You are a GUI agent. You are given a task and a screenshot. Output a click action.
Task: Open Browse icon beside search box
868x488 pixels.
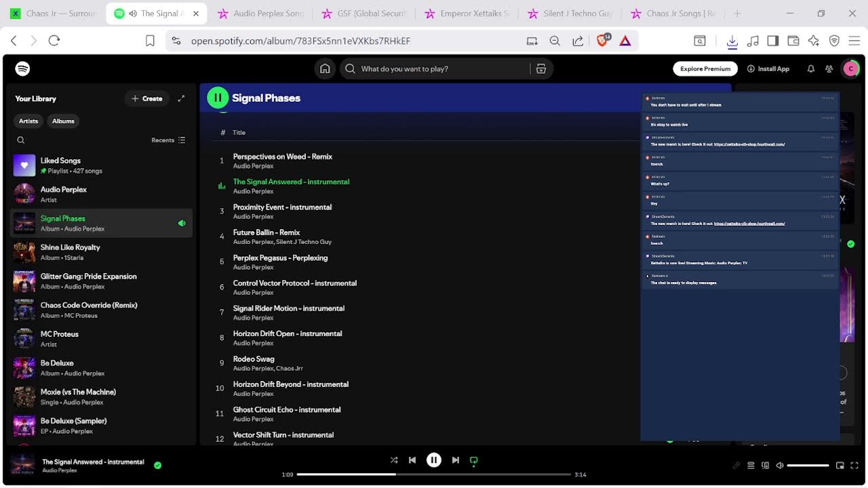point(541,68)
